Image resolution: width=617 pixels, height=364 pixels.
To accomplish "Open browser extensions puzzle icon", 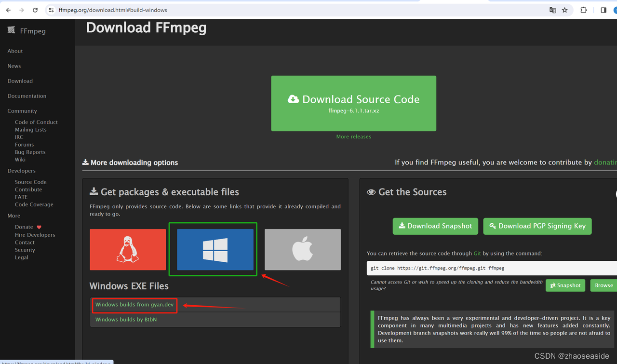I will click(584, 10).
